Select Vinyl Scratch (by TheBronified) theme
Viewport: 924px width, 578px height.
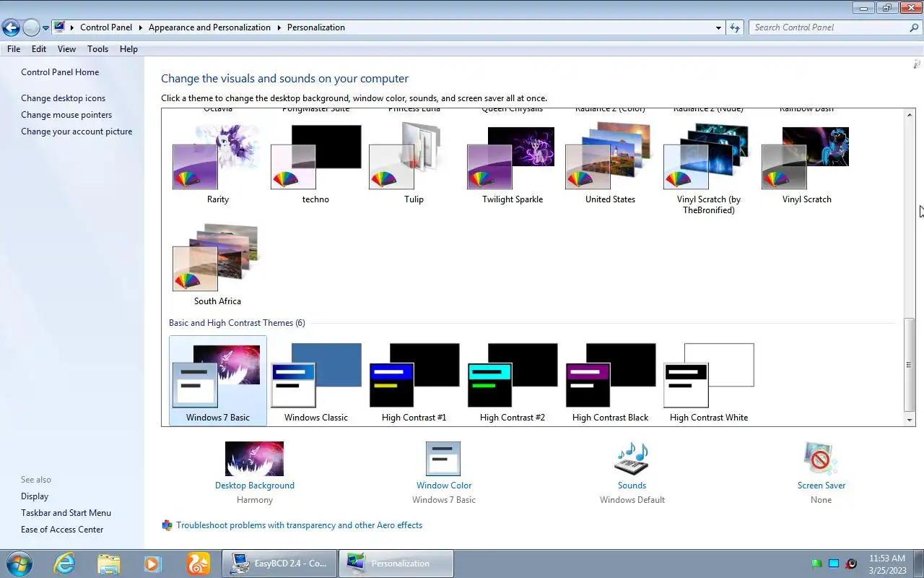[x=708, y=169]
